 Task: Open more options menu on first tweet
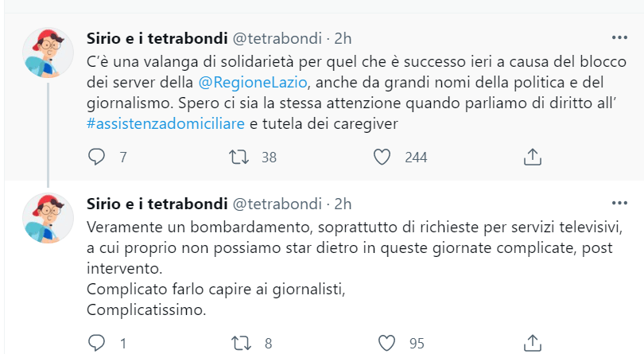click(x=619, y=38)
